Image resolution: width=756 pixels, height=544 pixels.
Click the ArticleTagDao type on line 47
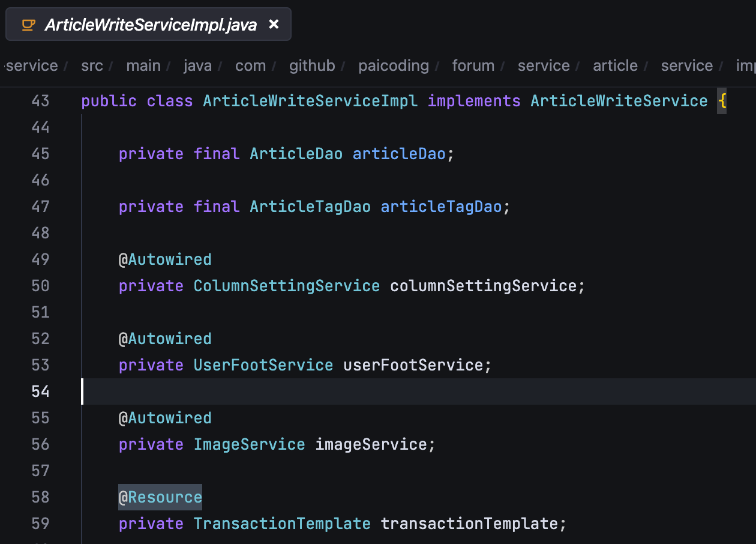(x=310, y=207)
